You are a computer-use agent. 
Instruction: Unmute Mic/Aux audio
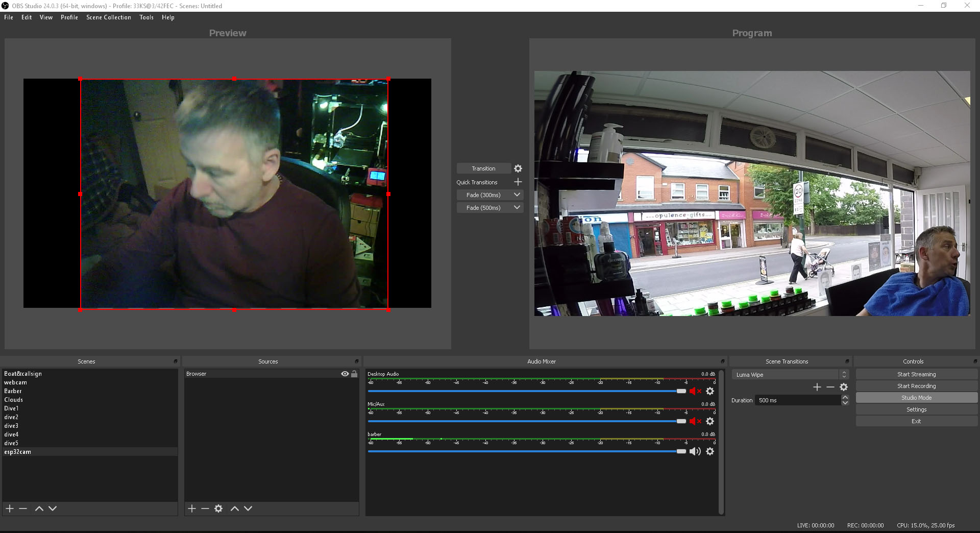[x=695, y=421]
